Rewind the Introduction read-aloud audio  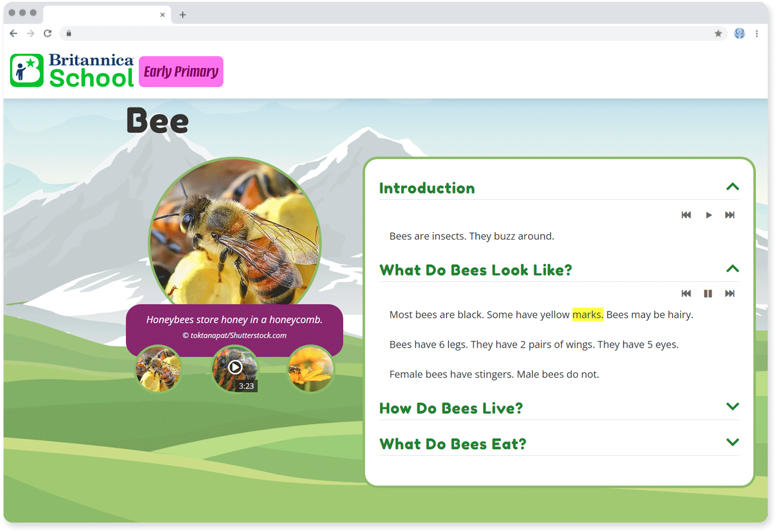(686, 215)
